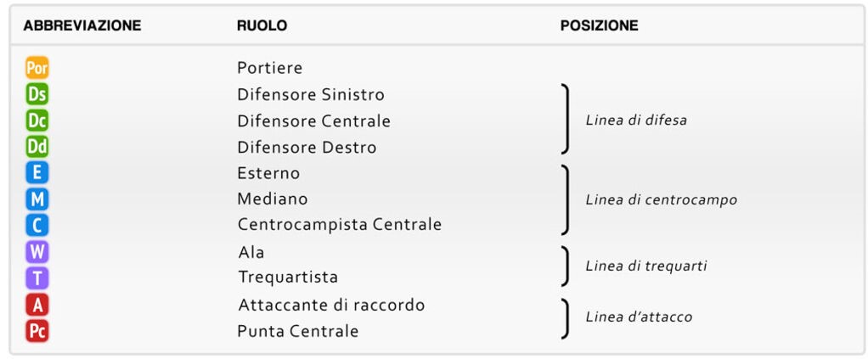Select the blue M midfielder badge

(37, 199)
